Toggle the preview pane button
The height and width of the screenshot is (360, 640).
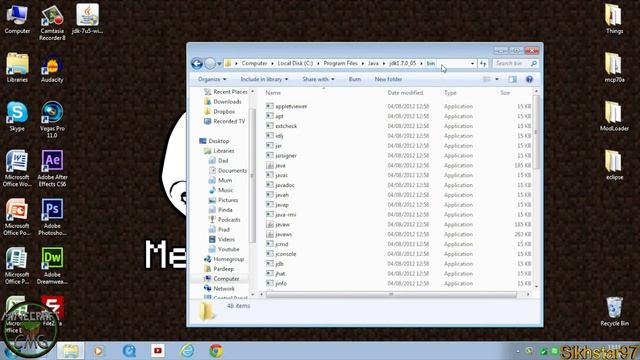click(x=512, y=79)
